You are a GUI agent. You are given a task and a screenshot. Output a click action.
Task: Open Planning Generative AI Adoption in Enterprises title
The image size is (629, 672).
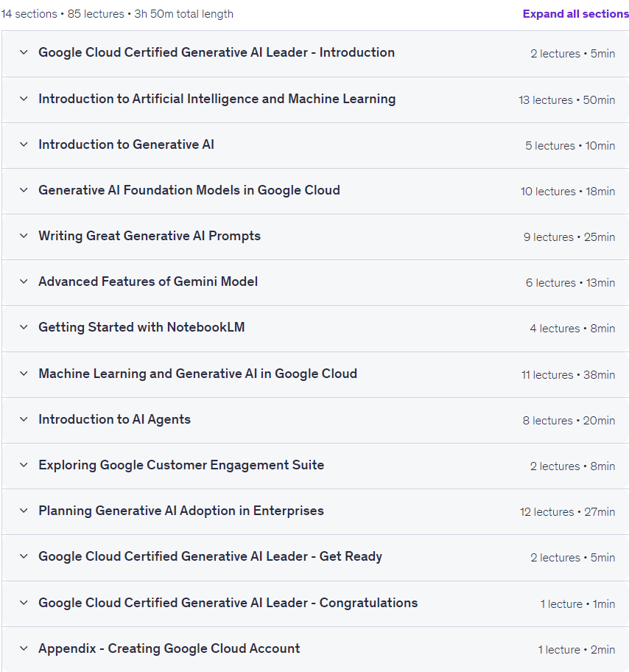coord(181,511)
